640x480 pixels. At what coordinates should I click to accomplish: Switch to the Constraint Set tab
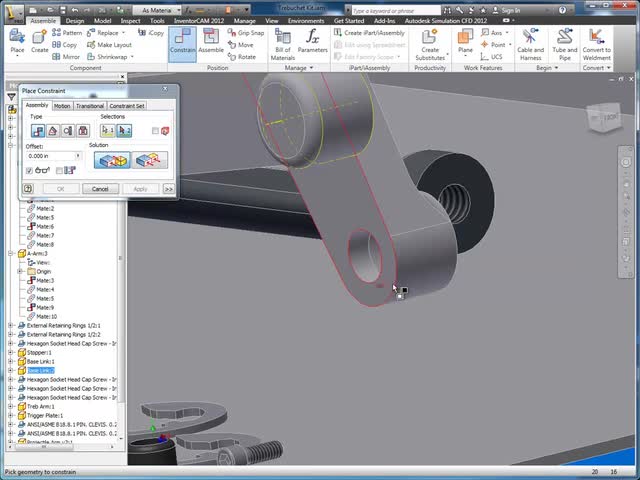click(127, 106)
